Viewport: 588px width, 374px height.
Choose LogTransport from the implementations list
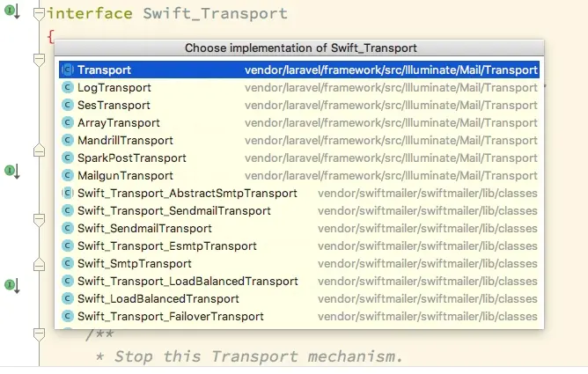(299, 88)
